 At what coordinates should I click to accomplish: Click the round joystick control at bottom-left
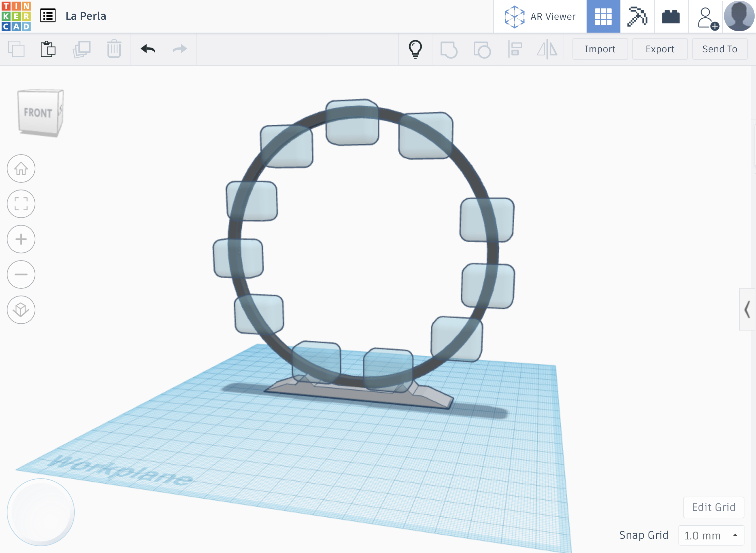41,512
